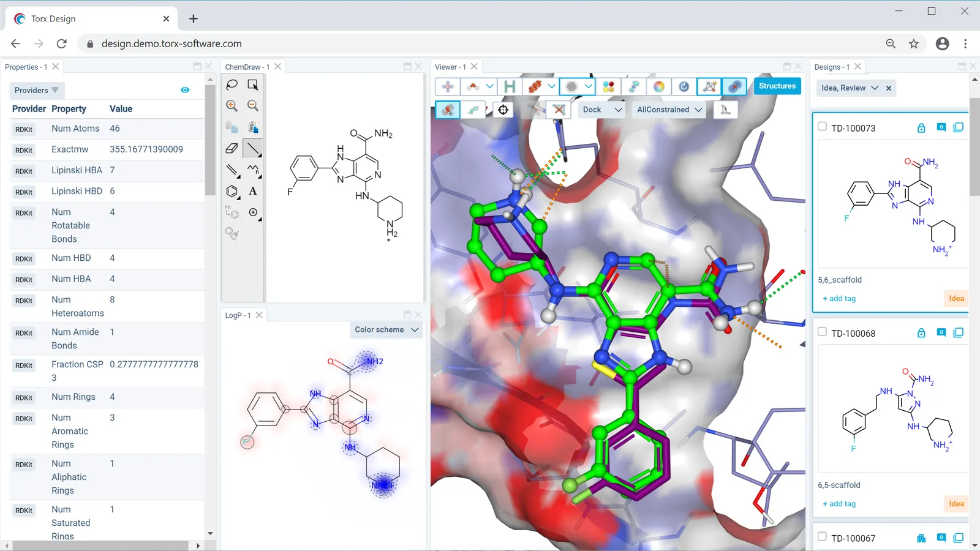Viewport: 980px width, 551px height.
Task: Select the Torx Design browser tab
Action: point(92,19)
